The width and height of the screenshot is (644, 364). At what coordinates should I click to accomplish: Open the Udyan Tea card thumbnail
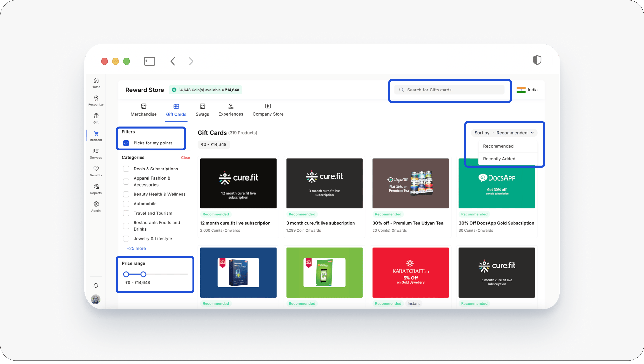411,183
